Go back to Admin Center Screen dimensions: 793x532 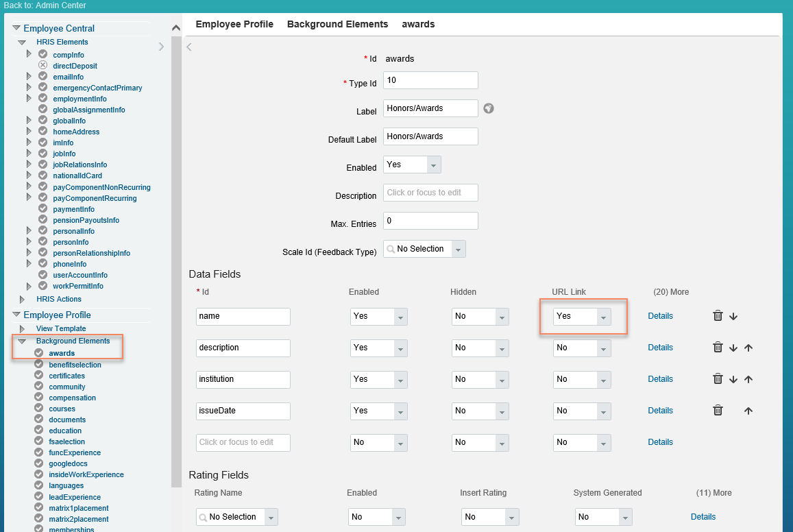tap(45, 5)
